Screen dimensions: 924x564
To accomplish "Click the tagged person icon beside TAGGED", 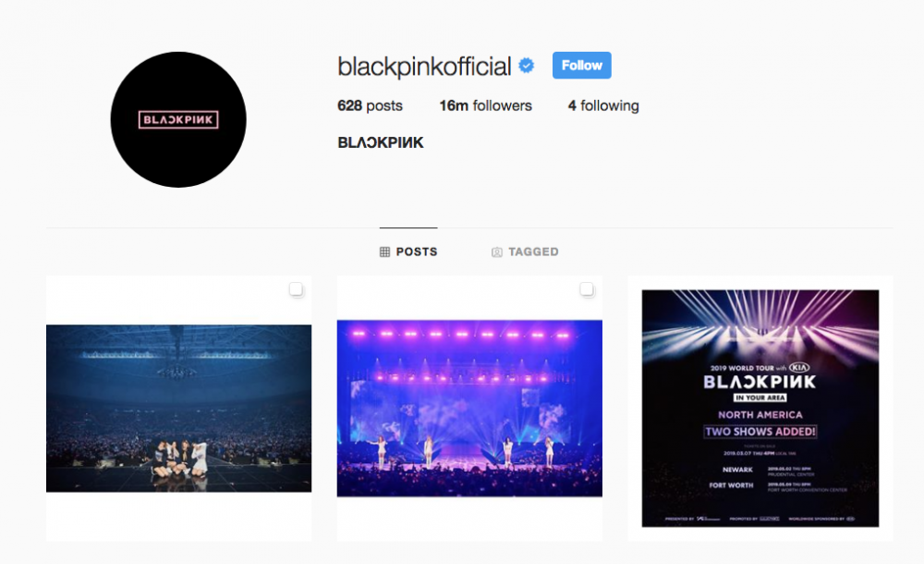I will pyautogui.click(x=497, y=252).
